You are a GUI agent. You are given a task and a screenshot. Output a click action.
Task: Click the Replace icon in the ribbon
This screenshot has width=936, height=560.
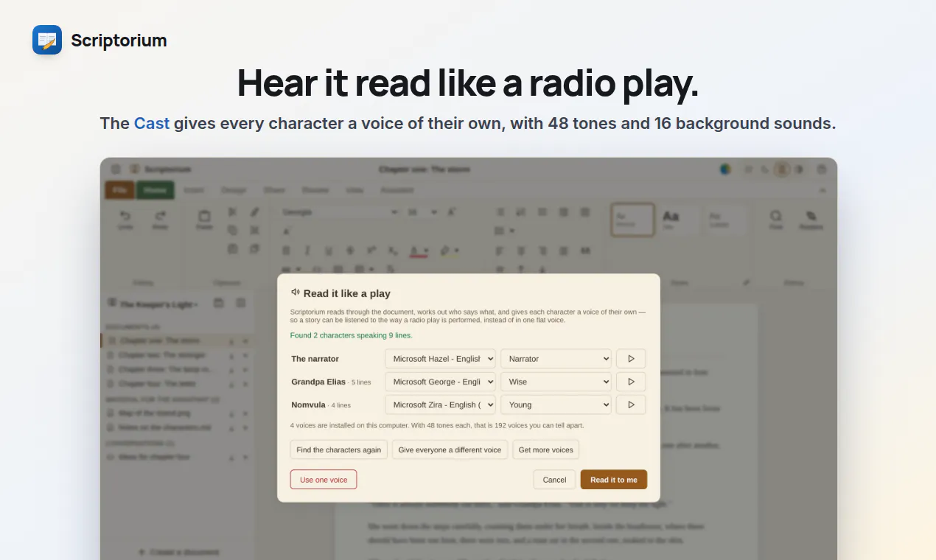coord(811,216)
